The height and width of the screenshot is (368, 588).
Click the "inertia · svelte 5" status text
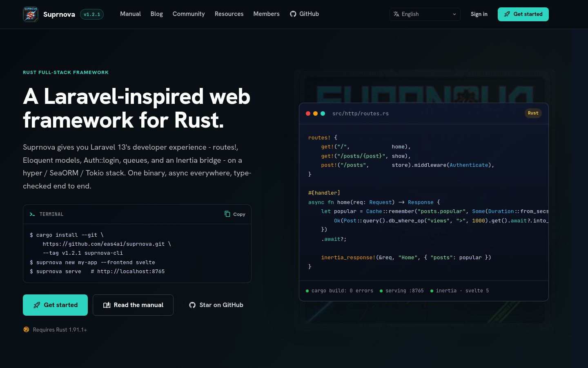click(462, 291)
